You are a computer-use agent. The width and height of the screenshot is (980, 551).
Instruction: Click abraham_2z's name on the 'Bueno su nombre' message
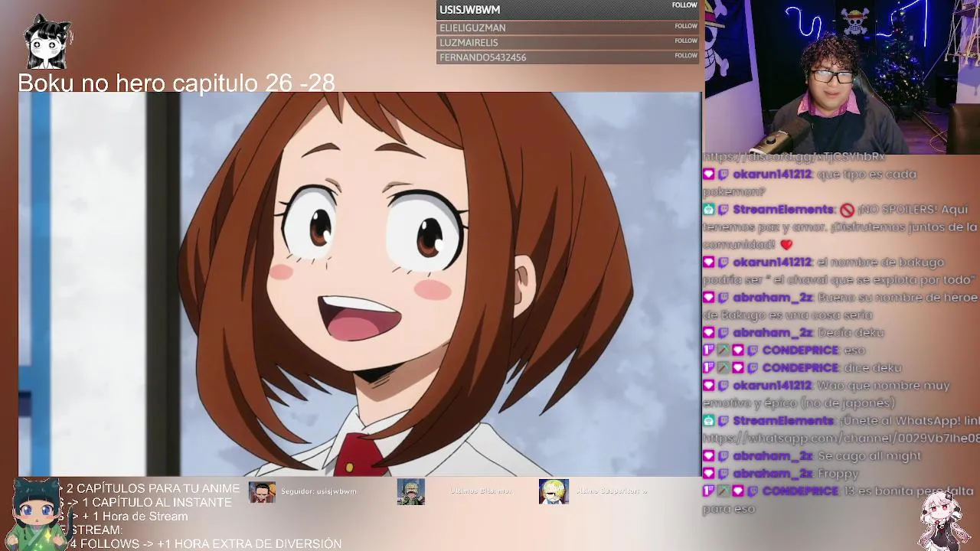(772, 298)
